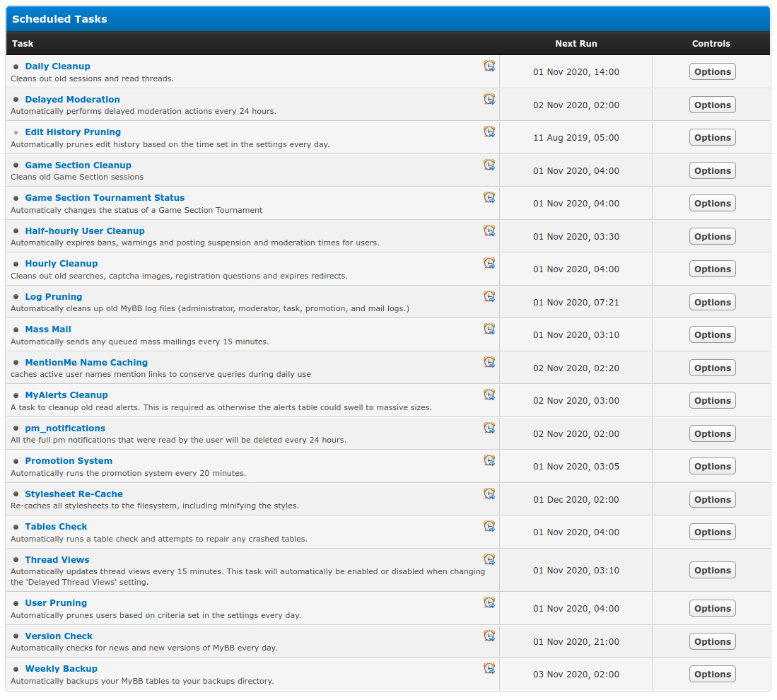This screenshot has width=777, height=700.
Task: Run the Weekly Backup task via clock icon
Action: (x=489, y=668)
